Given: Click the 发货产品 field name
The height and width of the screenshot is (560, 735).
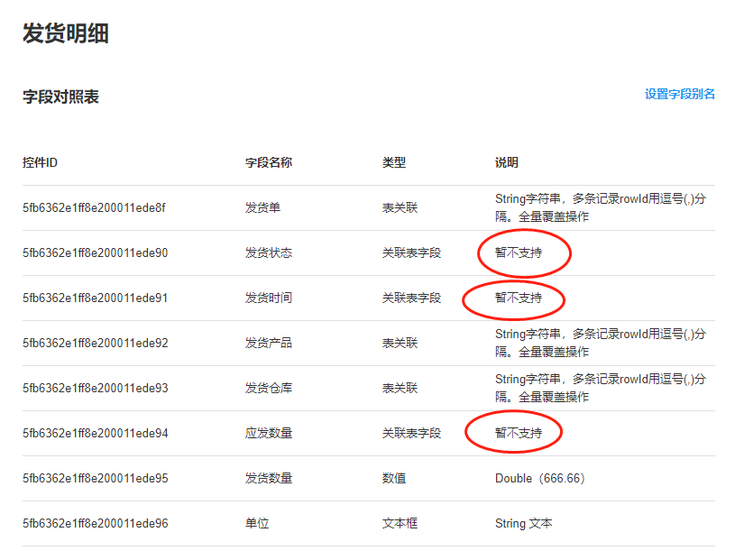Looking at the screenshot, I should pyautogui.click(x=269, y=343).
